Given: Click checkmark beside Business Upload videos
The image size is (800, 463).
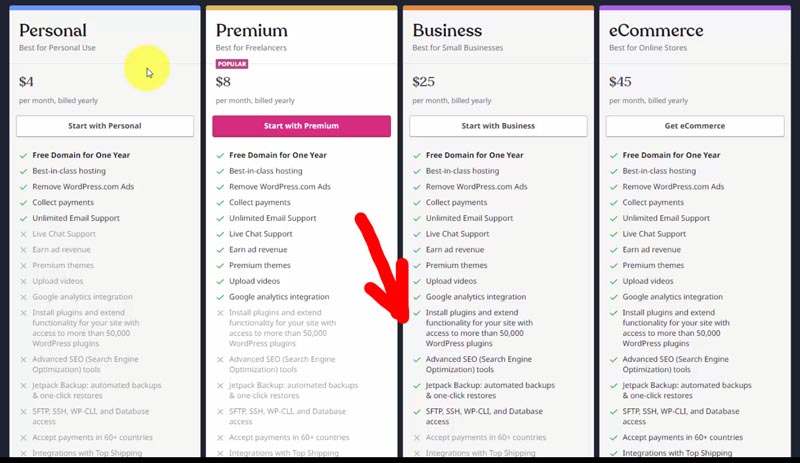Looking at the screenshot, I should (x=417, y=282).
